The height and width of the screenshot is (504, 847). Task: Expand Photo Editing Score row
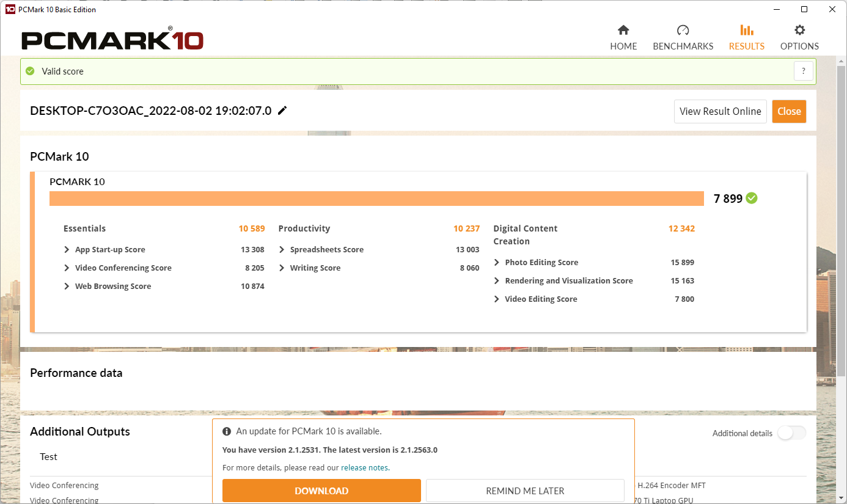tap(497, 262)
